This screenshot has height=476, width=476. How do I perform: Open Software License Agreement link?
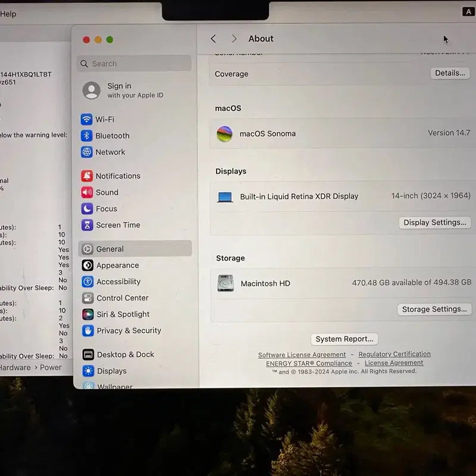[302, 355]
